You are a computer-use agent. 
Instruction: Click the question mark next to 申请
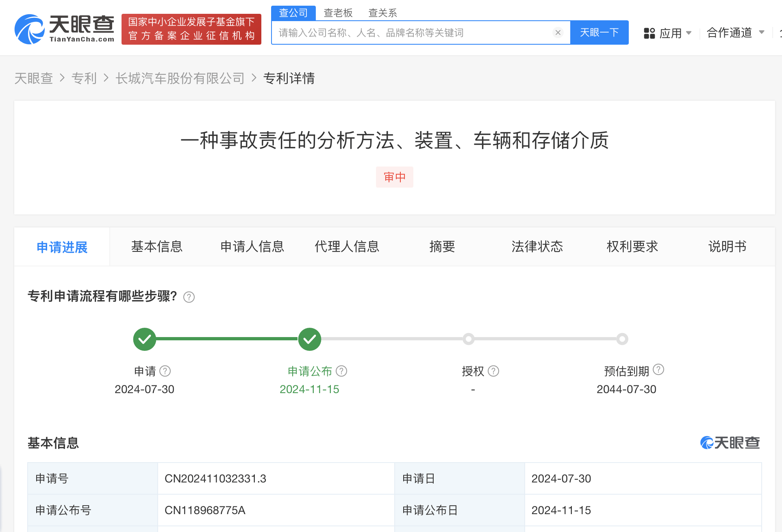coord(165,371)
